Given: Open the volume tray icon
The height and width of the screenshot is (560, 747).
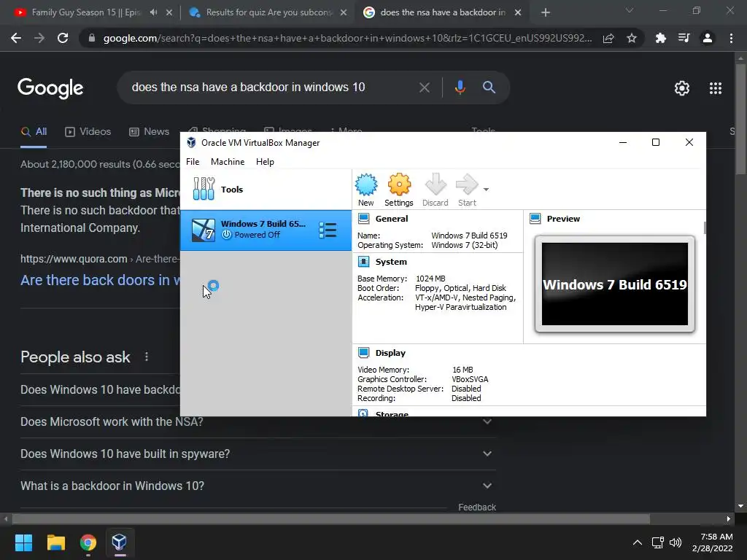Looking at the screenshot, I should [x=675, y=542].
